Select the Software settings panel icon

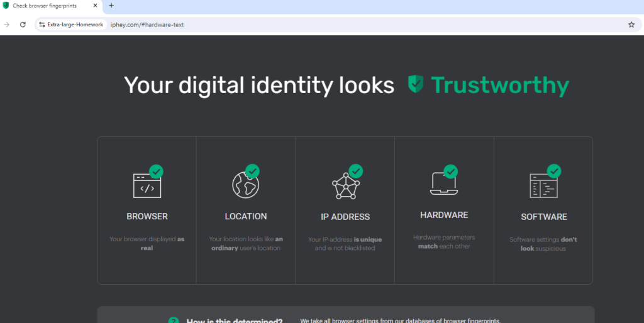tap(543, 186)
